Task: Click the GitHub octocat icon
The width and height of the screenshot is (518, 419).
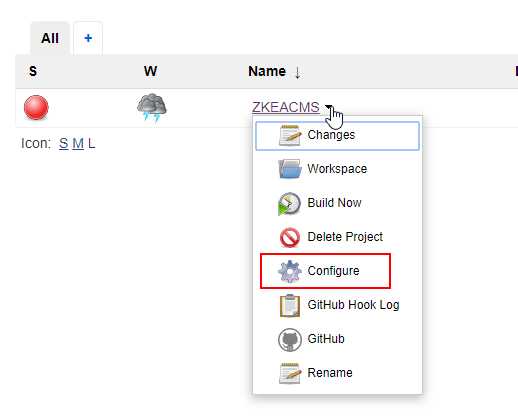Action: [290, 340]
